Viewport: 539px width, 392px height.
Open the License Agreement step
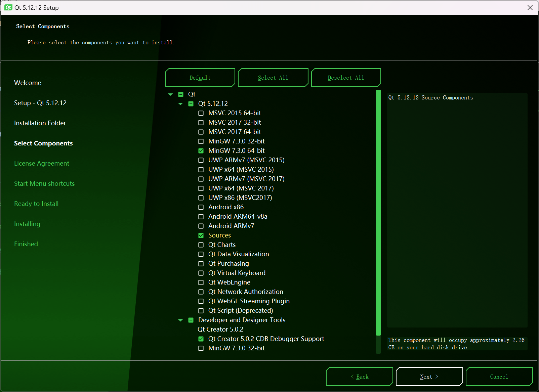point(42,163)
